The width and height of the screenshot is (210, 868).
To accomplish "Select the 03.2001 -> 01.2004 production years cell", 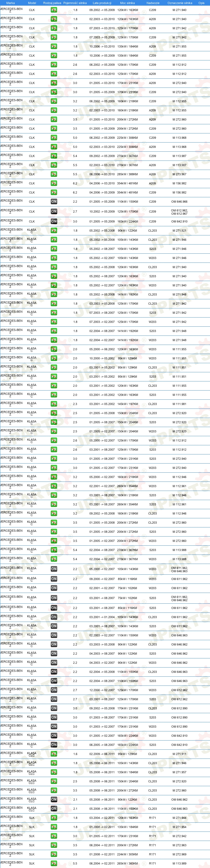I will tap(102, 617).
